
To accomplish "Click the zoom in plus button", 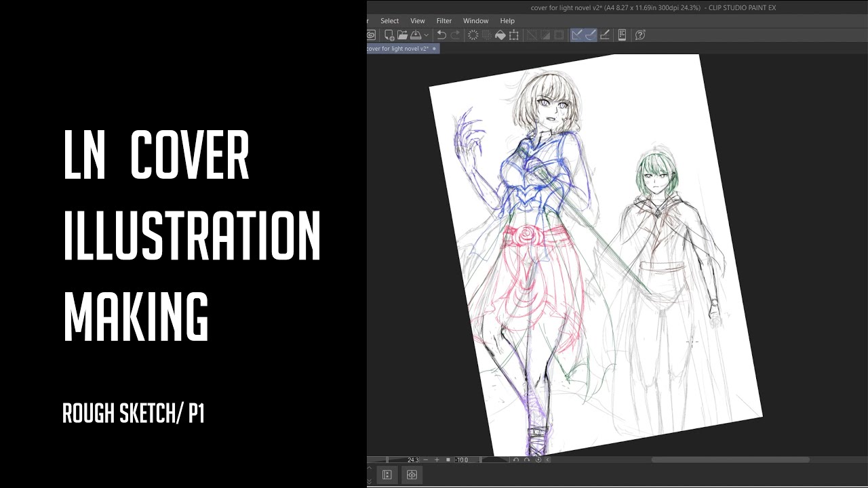I will click(x=437, y=460).
